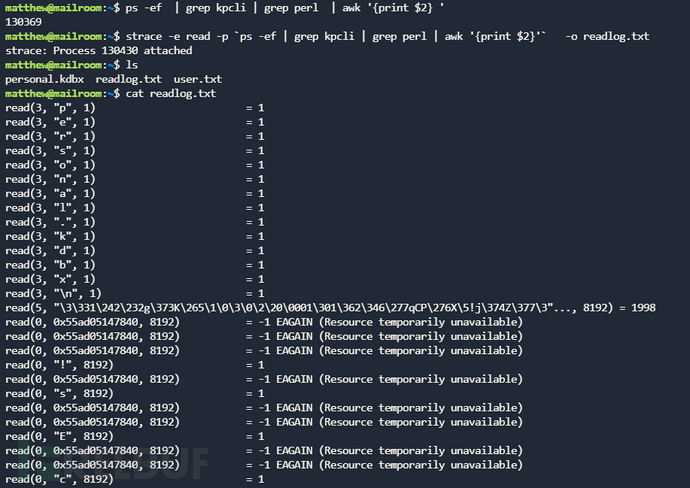Select the read(0, "c", 8192) line

click(58, 480)
